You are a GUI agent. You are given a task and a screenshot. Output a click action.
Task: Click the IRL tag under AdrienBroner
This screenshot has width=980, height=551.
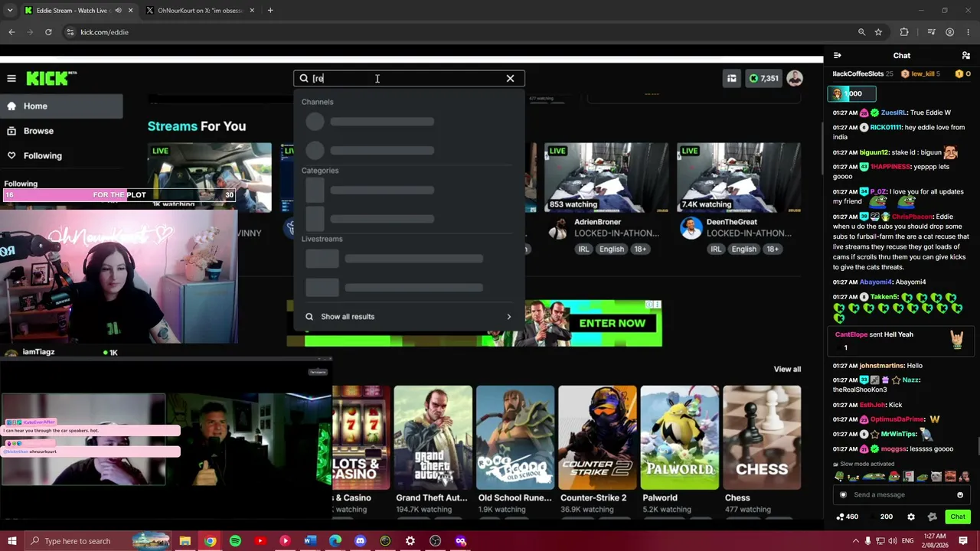583,249
